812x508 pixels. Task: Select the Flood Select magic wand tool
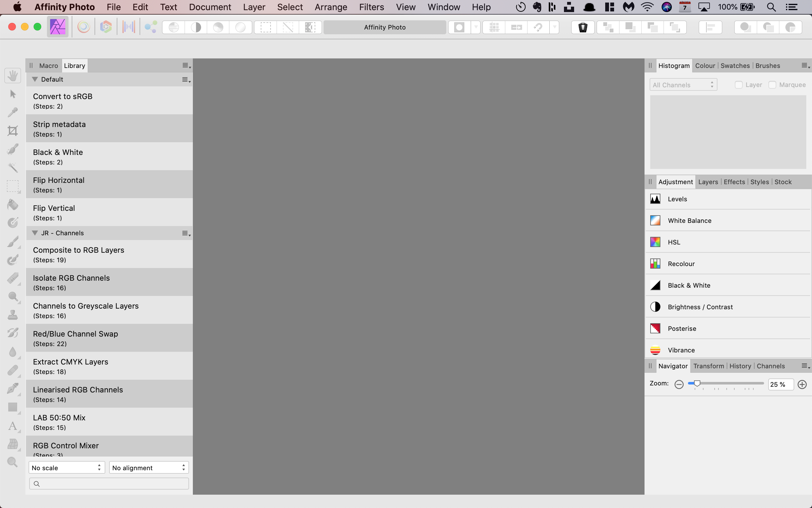click(x=13, y=167)
